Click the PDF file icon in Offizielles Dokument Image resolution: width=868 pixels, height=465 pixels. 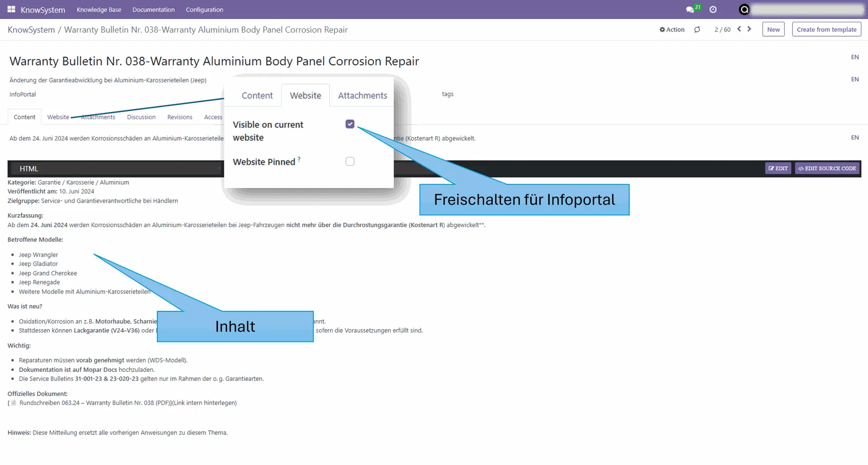(x=14, y=403)
